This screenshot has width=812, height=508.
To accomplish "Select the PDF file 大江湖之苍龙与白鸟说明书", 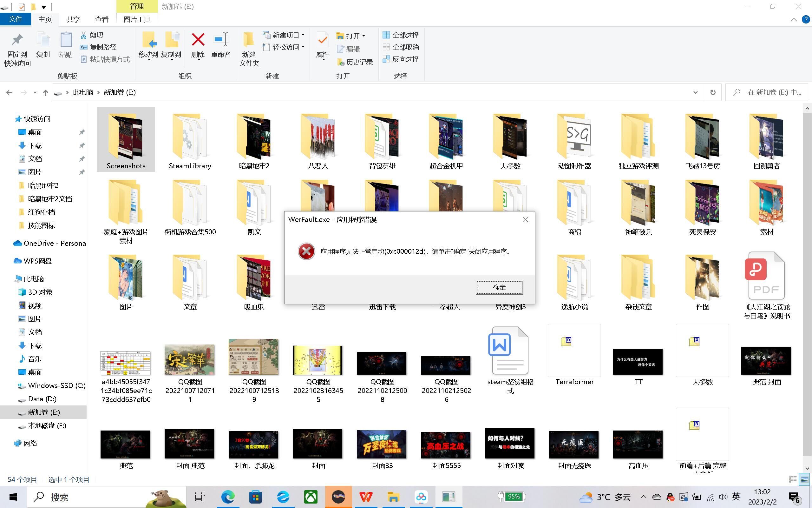I will [x=766, y=285].
